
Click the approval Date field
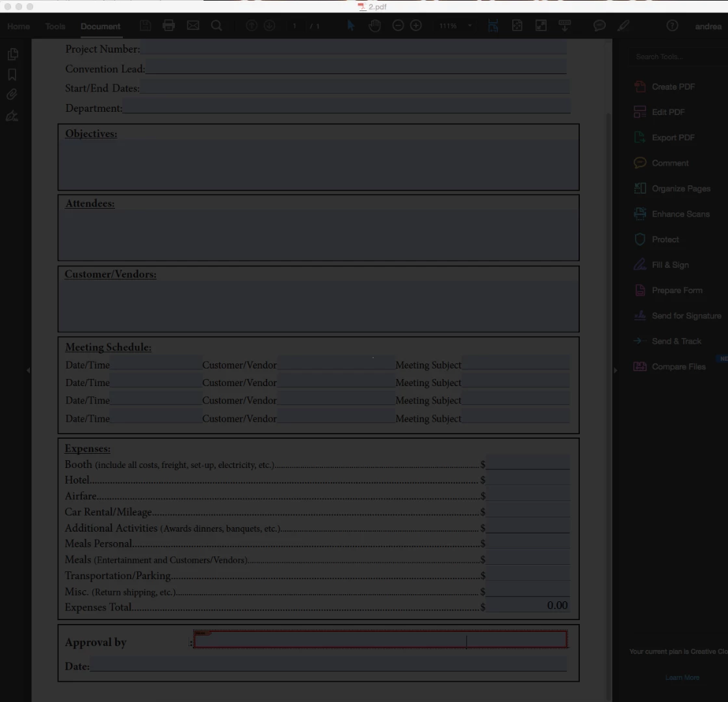tap(328, 664)
